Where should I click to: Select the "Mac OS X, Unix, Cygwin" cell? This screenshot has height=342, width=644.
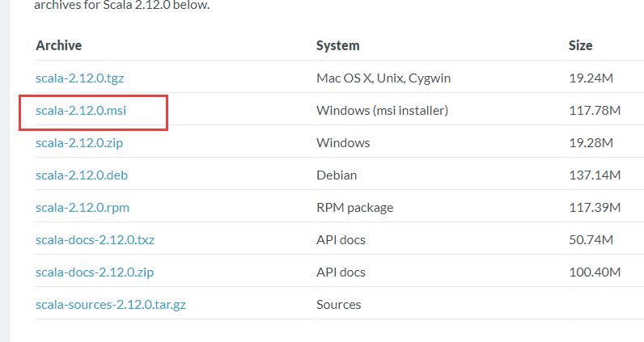coord(383,78)
